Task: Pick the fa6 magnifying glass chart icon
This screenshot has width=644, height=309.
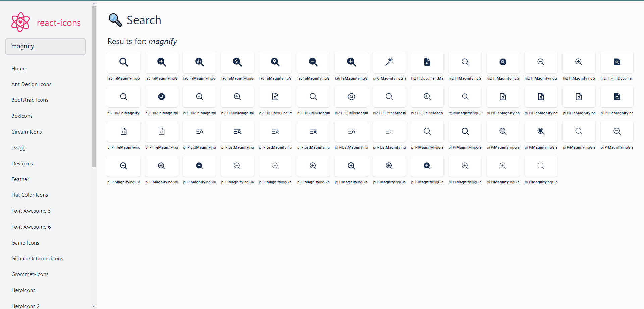Action: [199, 62]
